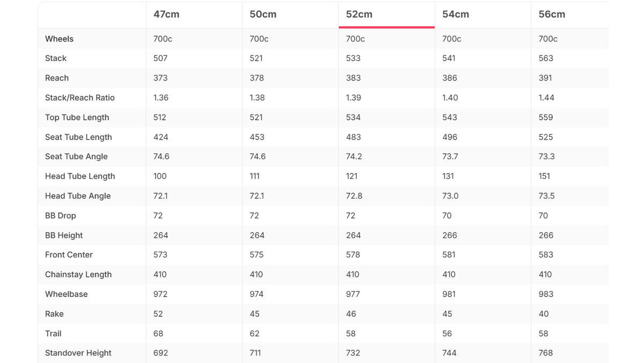
Task: Select the 47cm size column header
Action: tap(166, 14)
